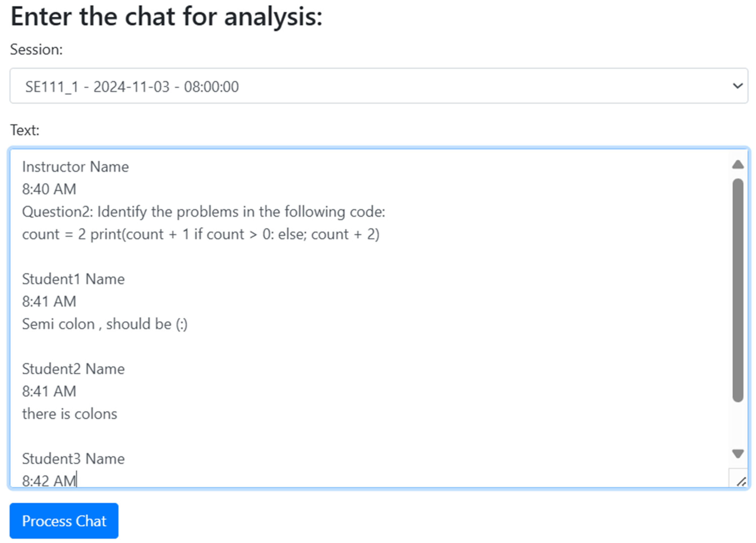Click the Process Chat button
Screen dimensions: 756x543
pyautogui.click(x=64, y=521)
